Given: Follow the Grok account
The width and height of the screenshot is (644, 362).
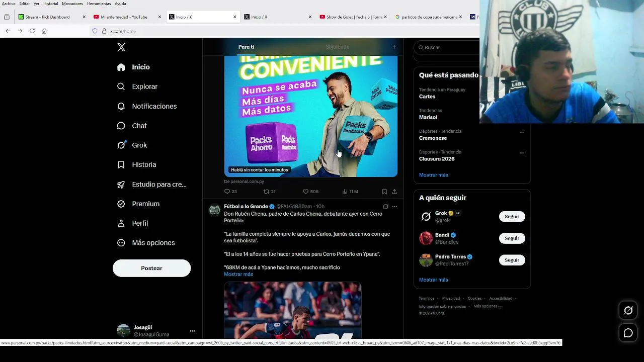Looking at the screenshot, I should (x=512, y=216).
